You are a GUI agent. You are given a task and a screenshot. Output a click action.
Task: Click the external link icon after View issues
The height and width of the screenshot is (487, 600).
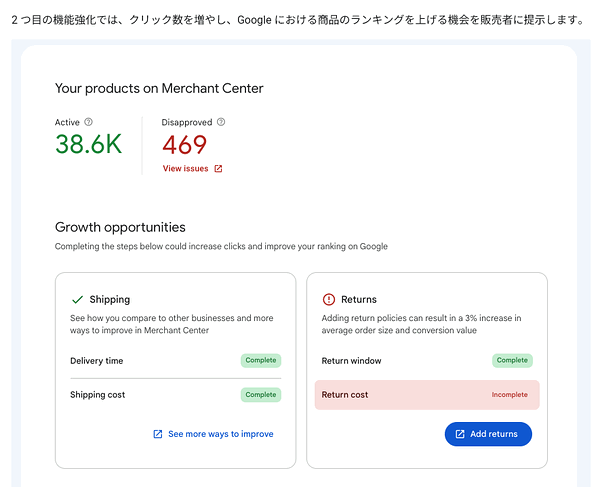[218, 169]
